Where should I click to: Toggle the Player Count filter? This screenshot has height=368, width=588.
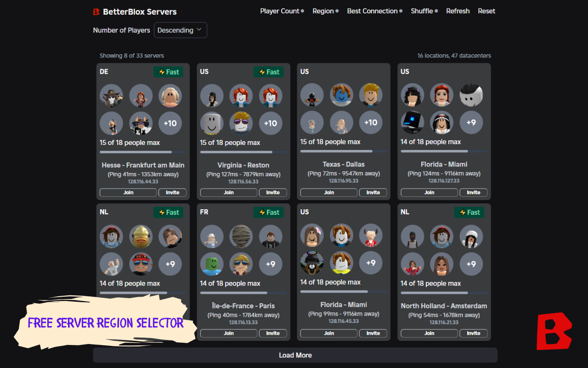(282, 11)
